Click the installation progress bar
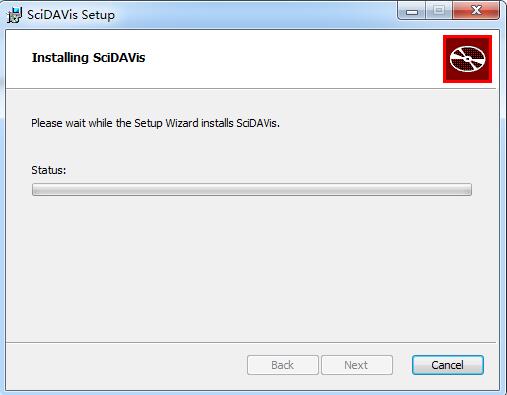Viewport: 507px width, 395px height. 252,189
